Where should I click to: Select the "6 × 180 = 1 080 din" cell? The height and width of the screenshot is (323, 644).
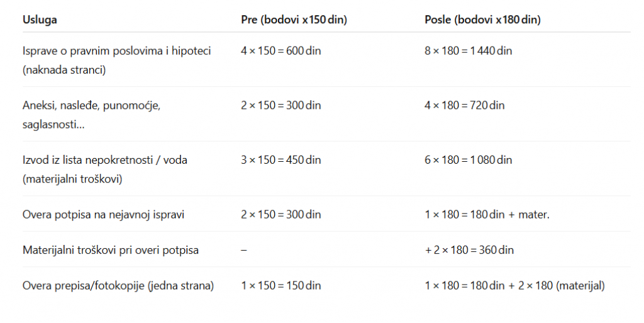click(468, 161)
